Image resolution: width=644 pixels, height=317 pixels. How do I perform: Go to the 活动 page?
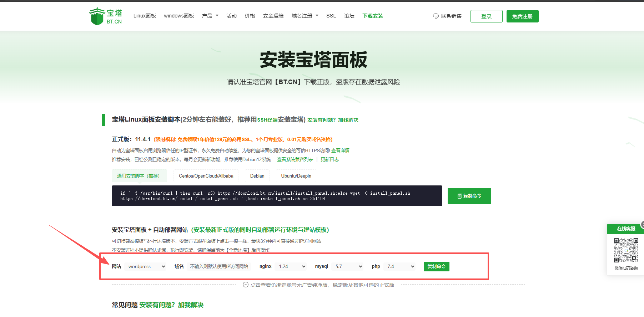(x=231, y=16)
